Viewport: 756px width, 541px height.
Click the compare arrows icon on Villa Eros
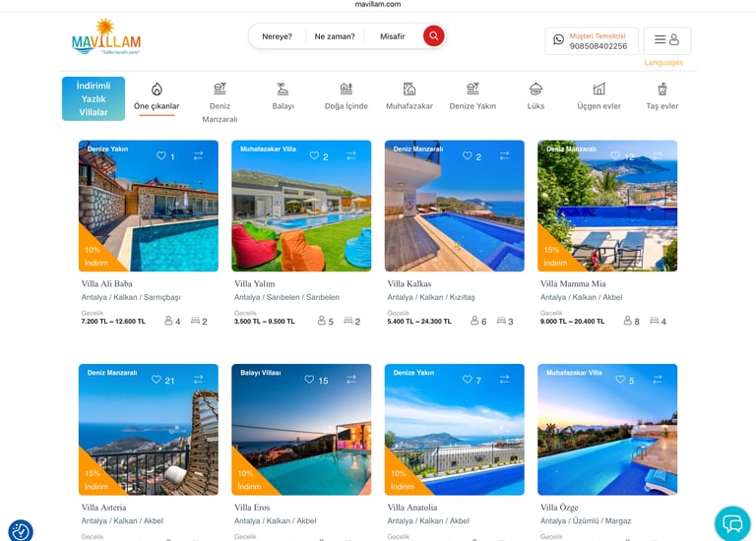[351, 380]
